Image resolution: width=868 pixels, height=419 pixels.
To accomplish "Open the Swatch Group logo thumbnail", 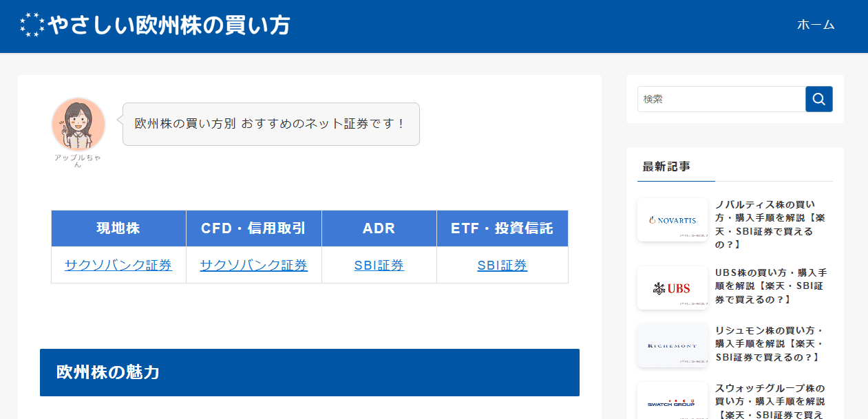I will coord(672,401).
